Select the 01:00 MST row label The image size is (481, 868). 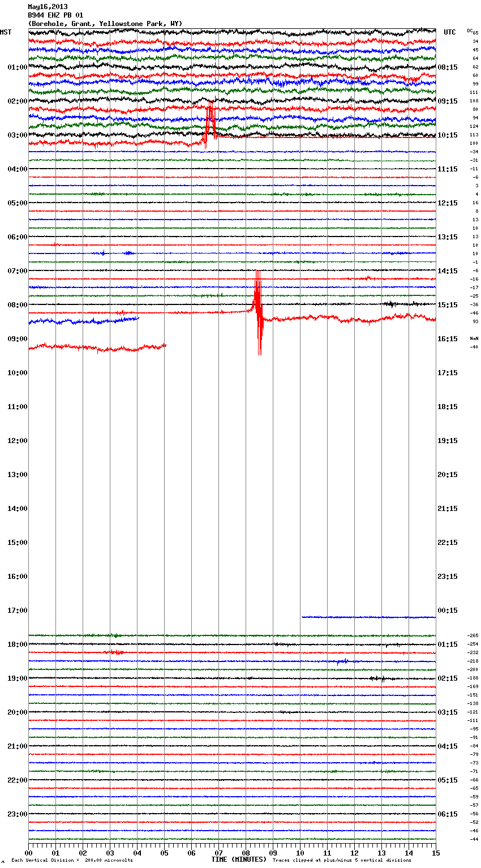tap(17, 67)
